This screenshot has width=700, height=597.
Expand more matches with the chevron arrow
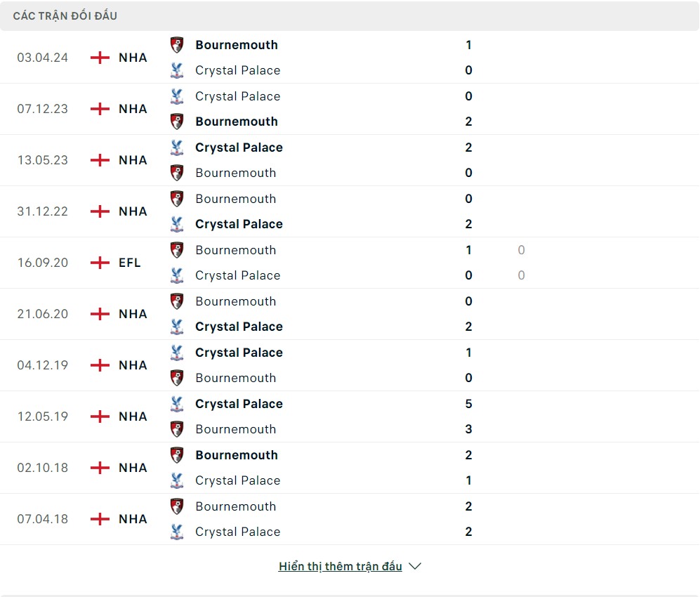415,566
